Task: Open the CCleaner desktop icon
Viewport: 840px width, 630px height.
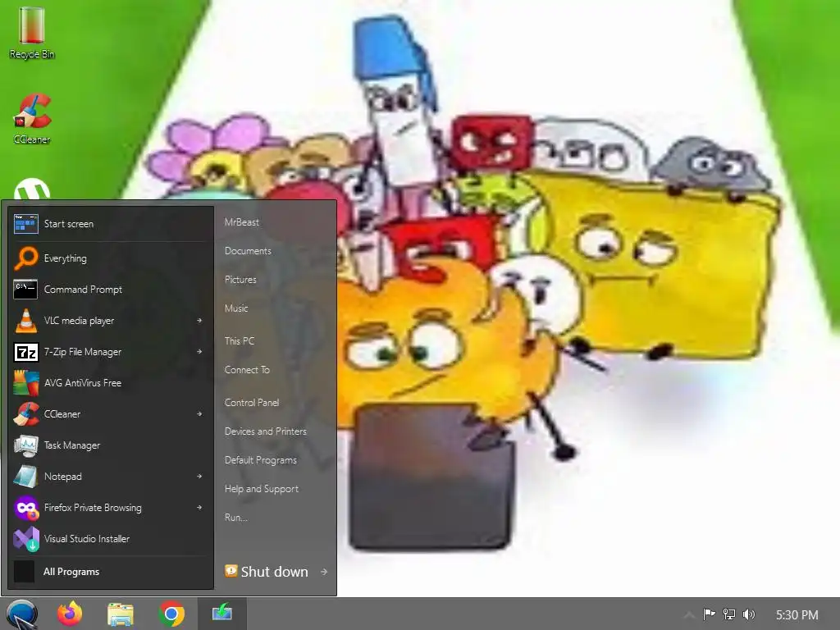Action: tap(32, 118)
